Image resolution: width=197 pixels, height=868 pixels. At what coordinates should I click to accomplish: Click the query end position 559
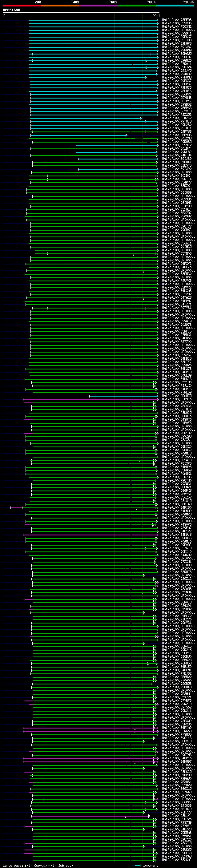(155, 15)
